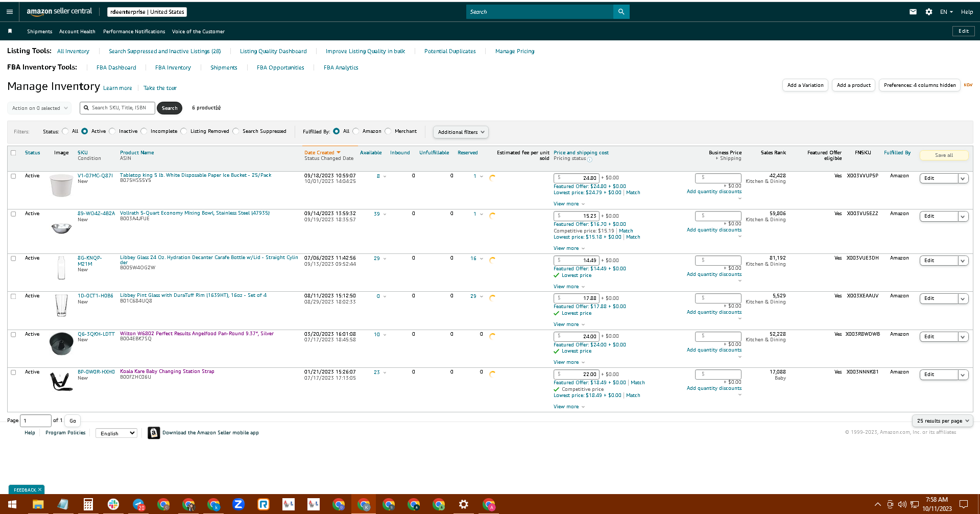Expand View more for Libbey Pint Glass row
Screen dimensions: 980x514
coord(569,324)
